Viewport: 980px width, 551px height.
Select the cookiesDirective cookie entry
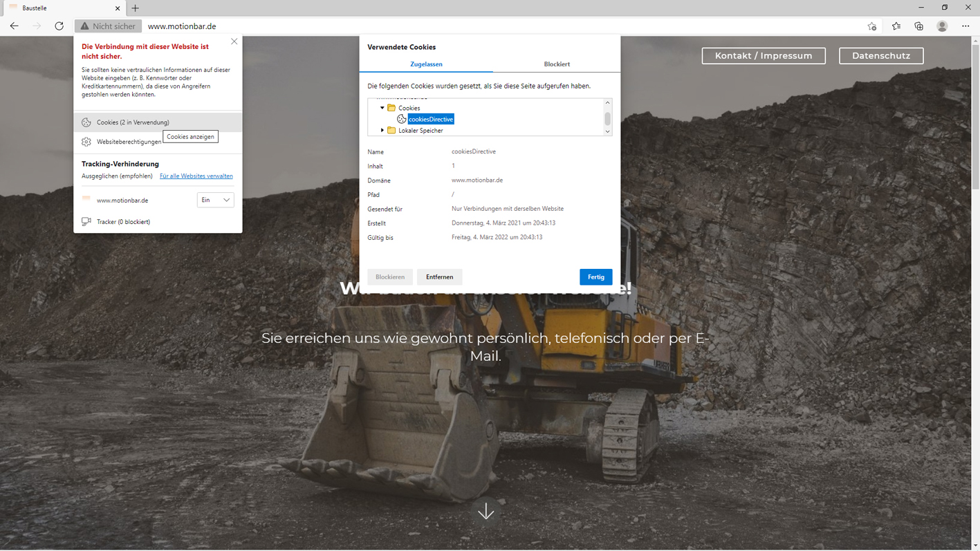pyautogui.click(x=430, y=119)
